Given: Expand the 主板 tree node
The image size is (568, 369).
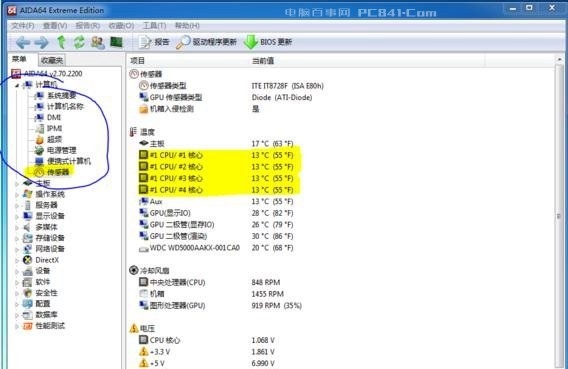Looking at the screenshot, I should pos(17,184).
